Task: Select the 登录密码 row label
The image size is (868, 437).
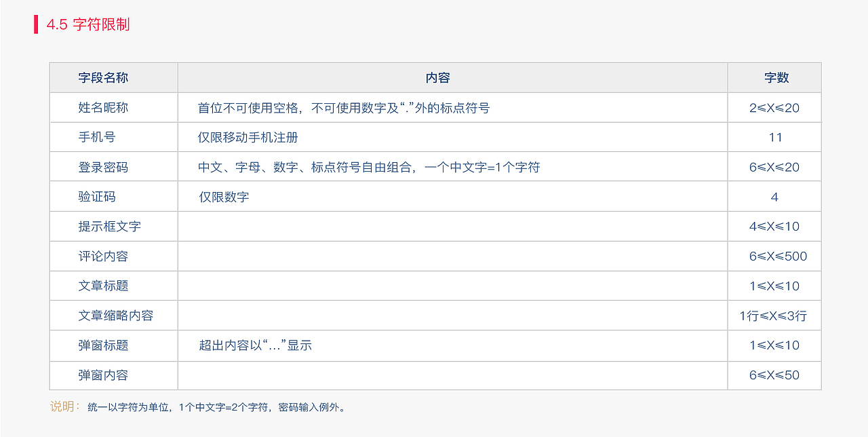Action: [103, 167]
